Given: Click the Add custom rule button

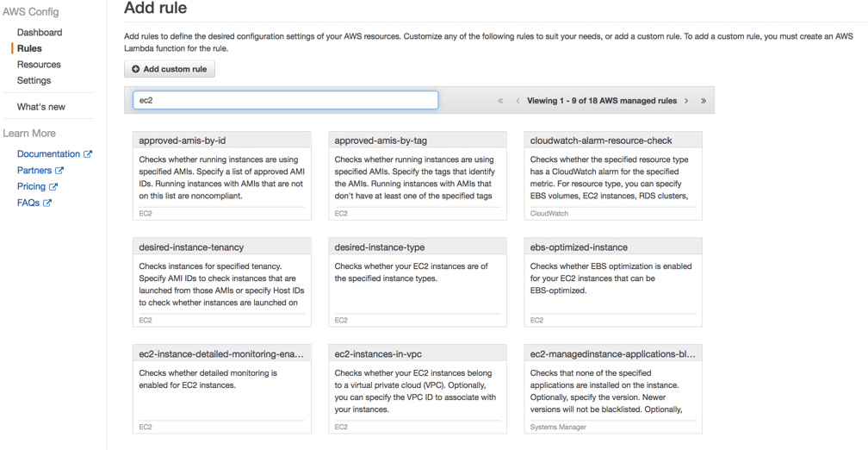Looking at the screenshot, I should 170,69.
